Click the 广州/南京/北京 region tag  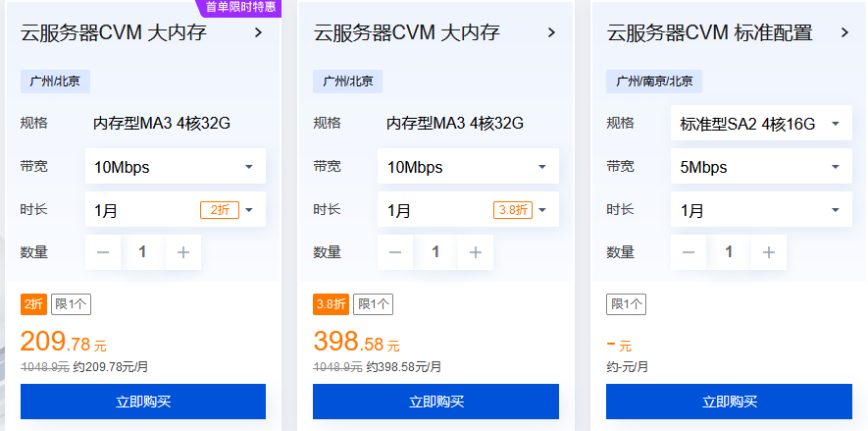point(654,81)
